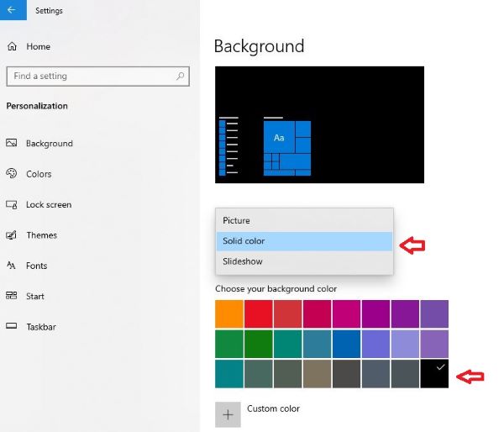Click the Lock screen icon
Screen dimensions: 504x432
coord(12,204)
